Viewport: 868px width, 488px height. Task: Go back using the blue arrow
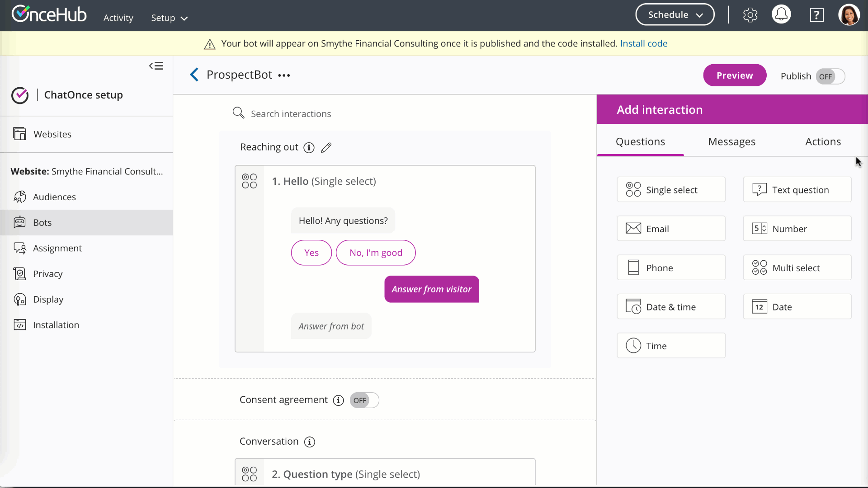click(x=194, y=75)
